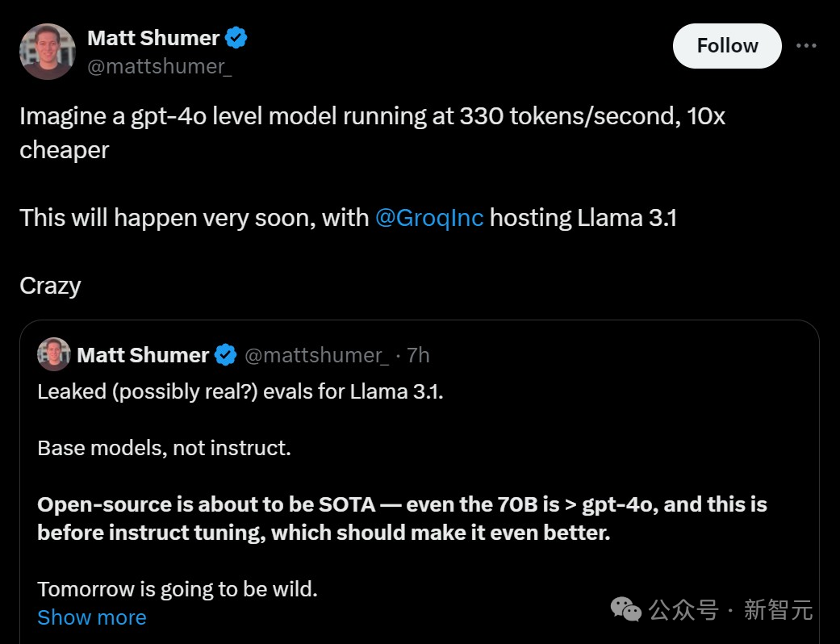
Task: Click the Follow button
Action: coord(727,46)
